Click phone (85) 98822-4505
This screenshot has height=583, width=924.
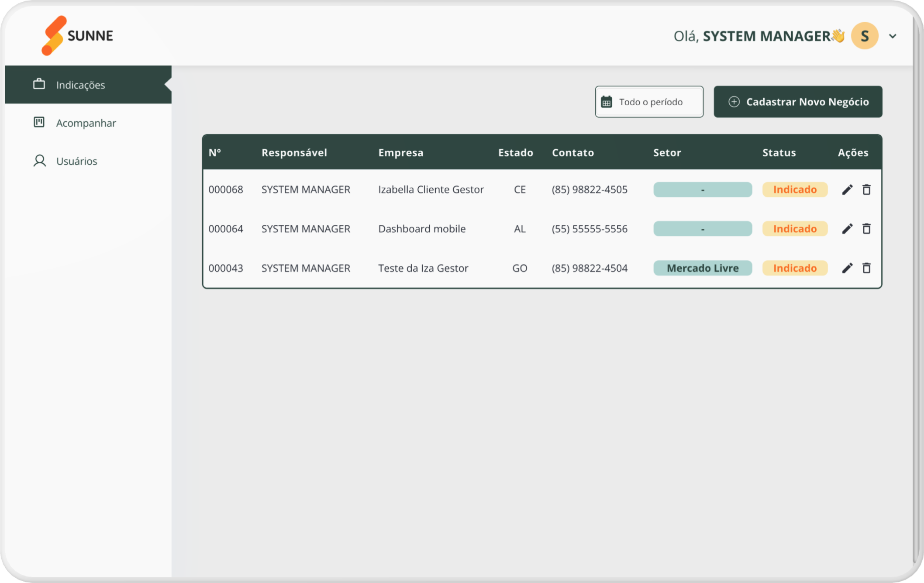[590, 190]
